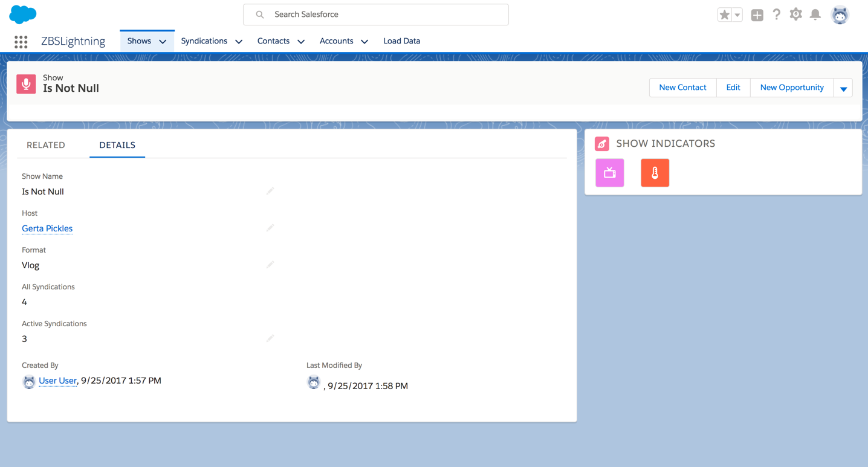This screenshot has height=467, width=868.
Task: Expand the Shows tab chevron
Action: (x=163, y=42)
